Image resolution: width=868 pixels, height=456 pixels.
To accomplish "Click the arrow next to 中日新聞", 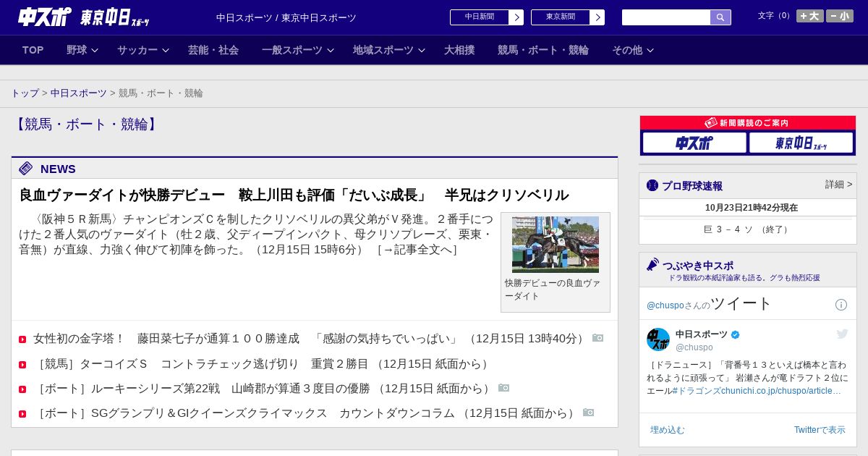I will pyautogui.click(x=516, y=17).
